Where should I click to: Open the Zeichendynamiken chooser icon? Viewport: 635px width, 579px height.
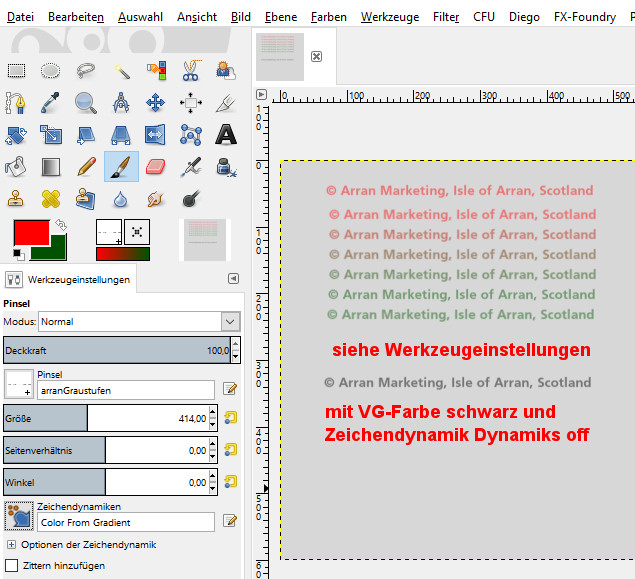click(x=19, y=516)
